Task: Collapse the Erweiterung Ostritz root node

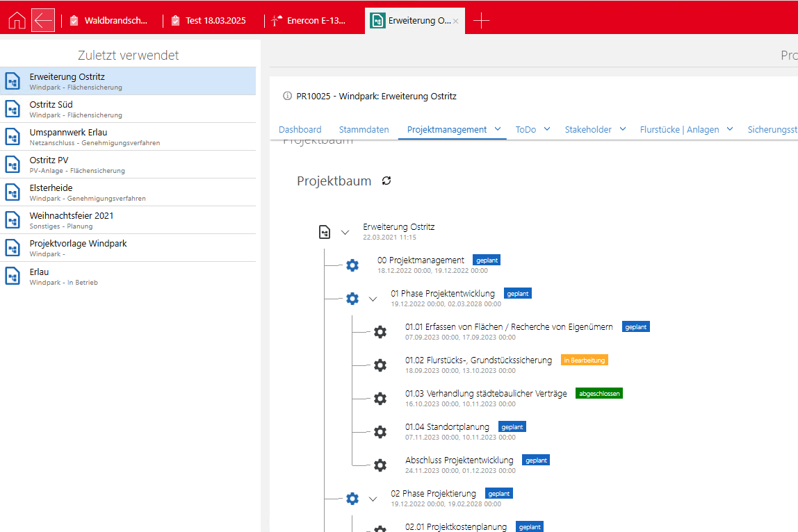Action: point(345,233)
